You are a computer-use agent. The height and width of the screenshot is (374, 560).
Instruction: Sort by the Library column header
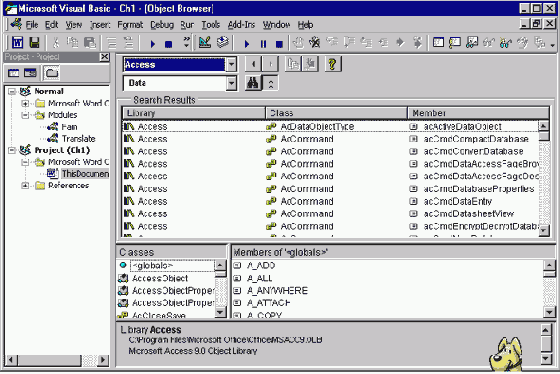coord(194,113)
